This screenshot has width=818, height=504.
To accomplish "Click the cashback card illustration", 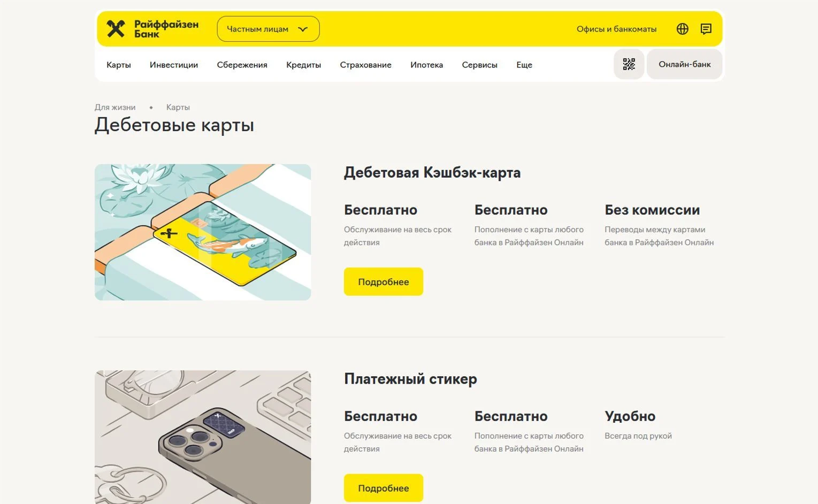I will coord(203,232).
